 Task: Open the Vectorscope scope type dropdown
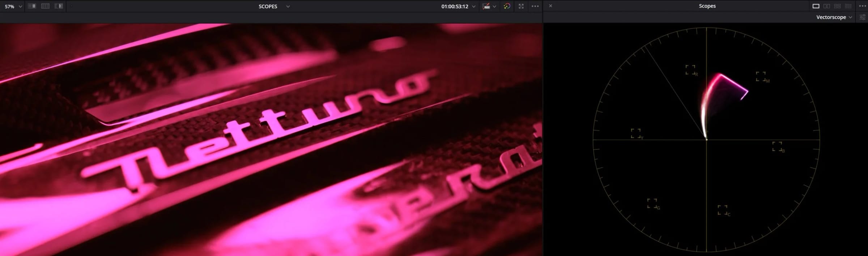coord(834,17)
